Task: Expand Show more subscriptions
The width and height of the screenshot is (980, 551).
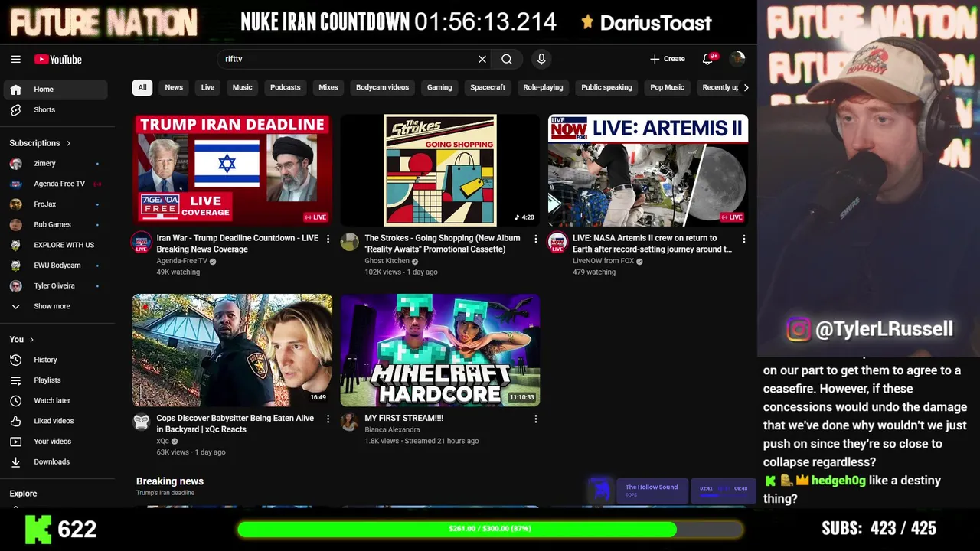Action: pyautogui.click(x=55, y=306)
